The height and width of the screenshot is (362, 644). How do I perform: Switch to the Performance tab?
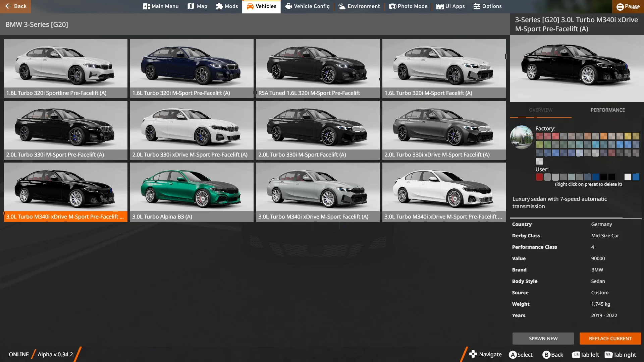(607, 110)
